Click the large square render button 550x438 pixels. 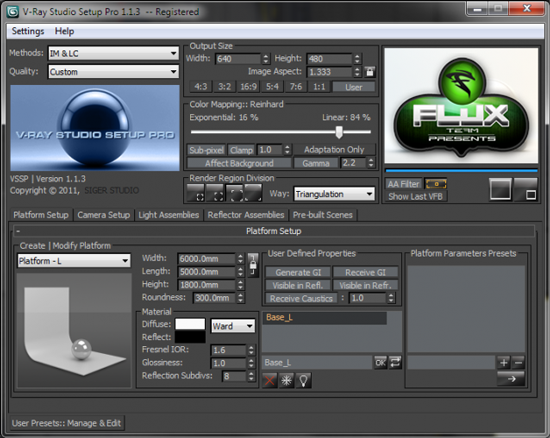[500, 189]
